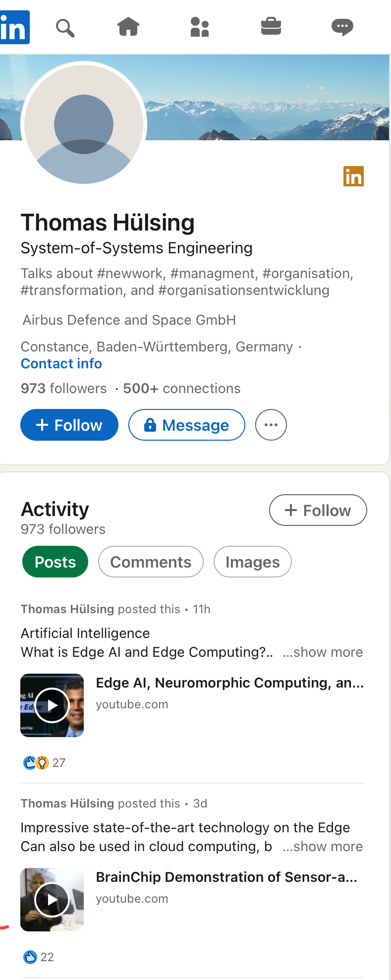Click the locked Message button
The image size is (391, 980).
coord(187,425)
